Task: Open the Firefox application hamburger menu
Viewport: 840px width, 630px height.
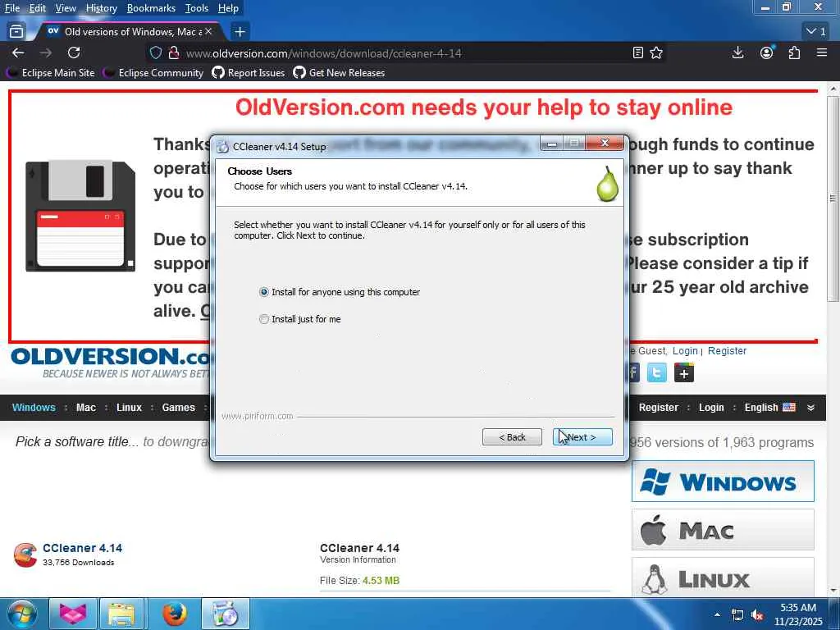Action: point(822,53)
